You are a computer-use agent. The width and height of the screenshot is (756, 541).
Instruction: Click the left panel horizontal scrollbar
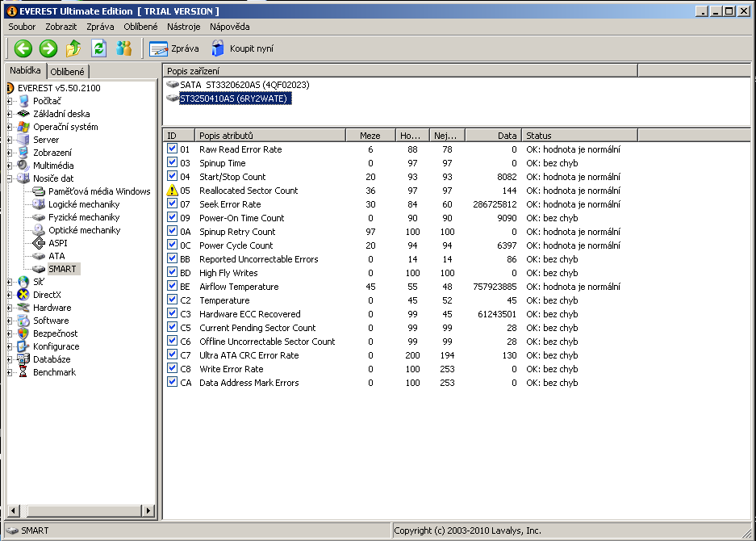point(81,510)
